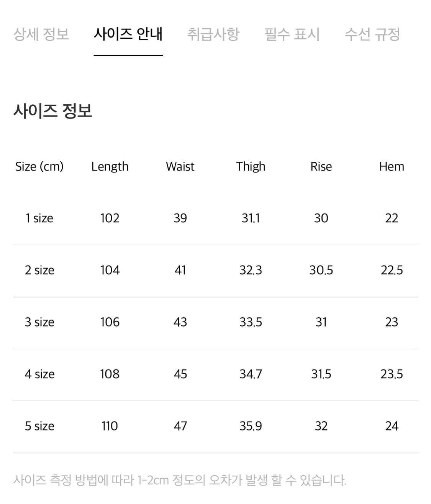Image resolution: width=431 pixels, height=504 pixels.
Task: Select the Waist column header
Action: pos(180,166)
